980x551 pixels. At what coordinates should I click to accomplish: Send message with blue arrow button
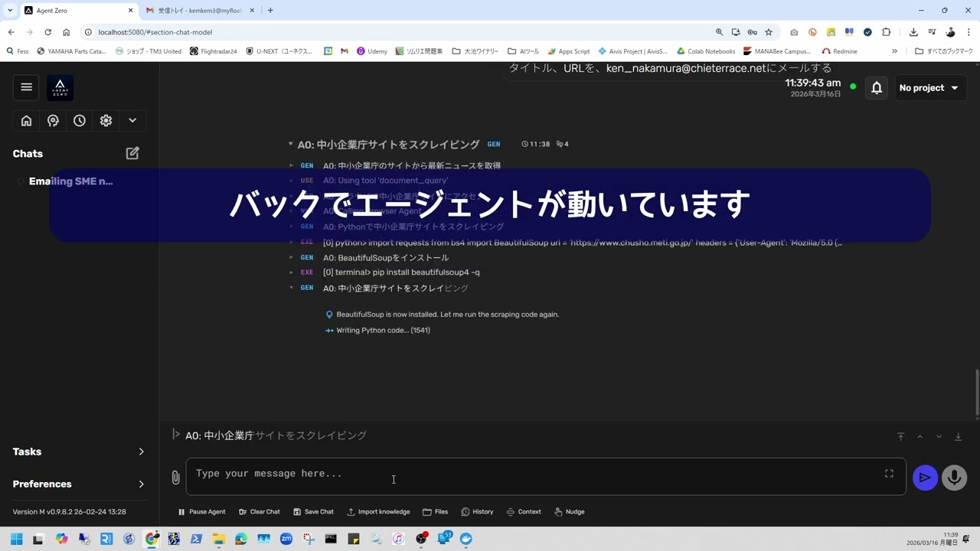(925, 478)
